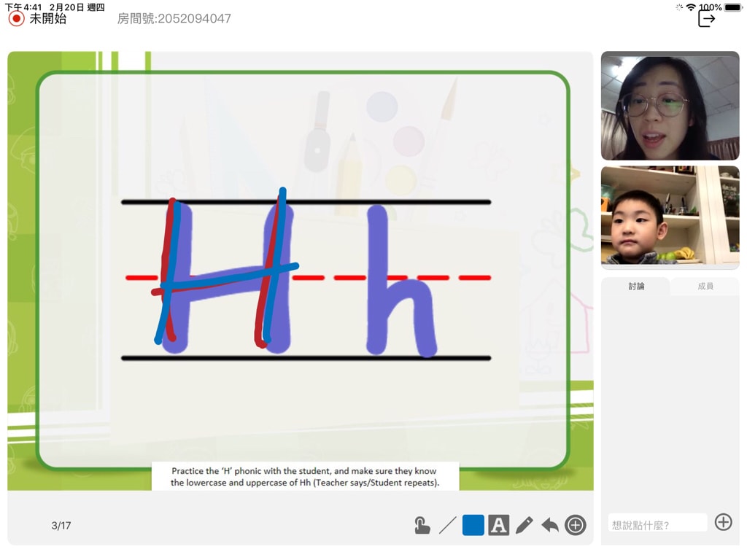Image resolution: width=747 pixels, height=560 pixels.
Task: Click the 3/17 page indicator
Action: pos(61,526)
